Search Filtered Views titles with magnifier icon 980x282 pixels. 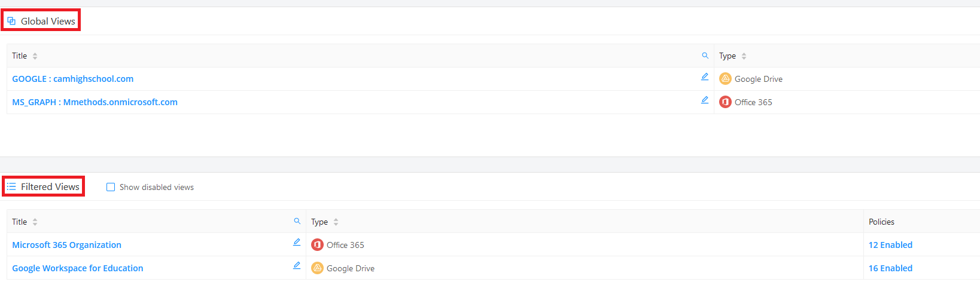click(x=297, y=221)
